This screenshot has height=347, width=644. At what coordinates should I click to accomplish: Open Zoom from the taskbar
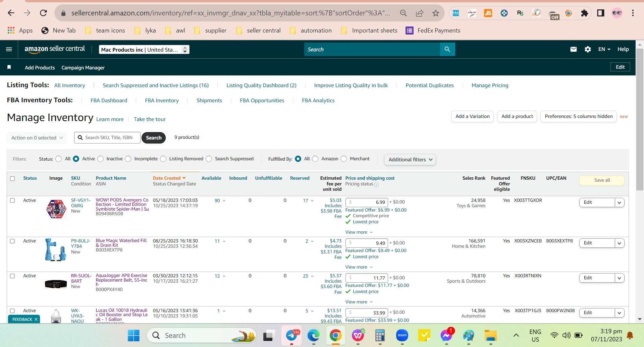[x=402, y=335]
